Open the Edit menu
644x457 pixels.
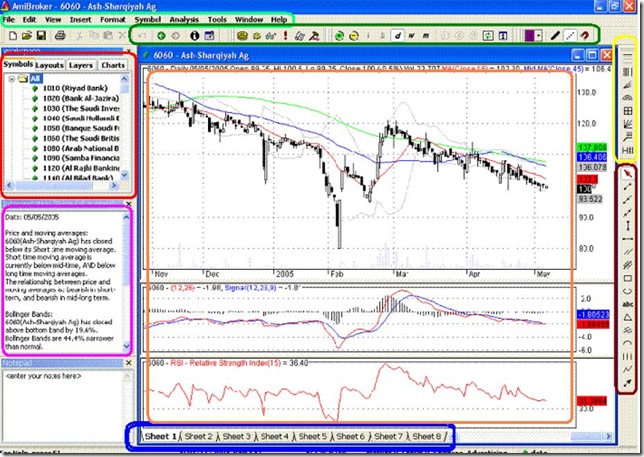[29, 19]
